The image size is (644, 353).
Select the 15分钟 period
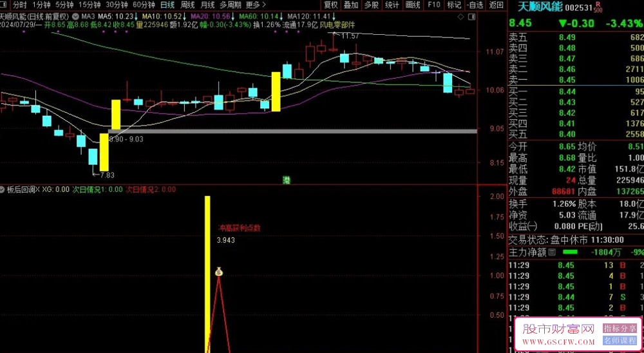click(x=90, y=5)
